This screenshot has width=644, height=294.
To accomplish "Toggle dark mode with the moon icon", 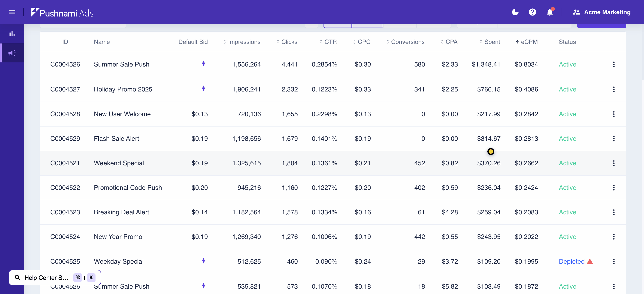I will (x=515, y=12).
